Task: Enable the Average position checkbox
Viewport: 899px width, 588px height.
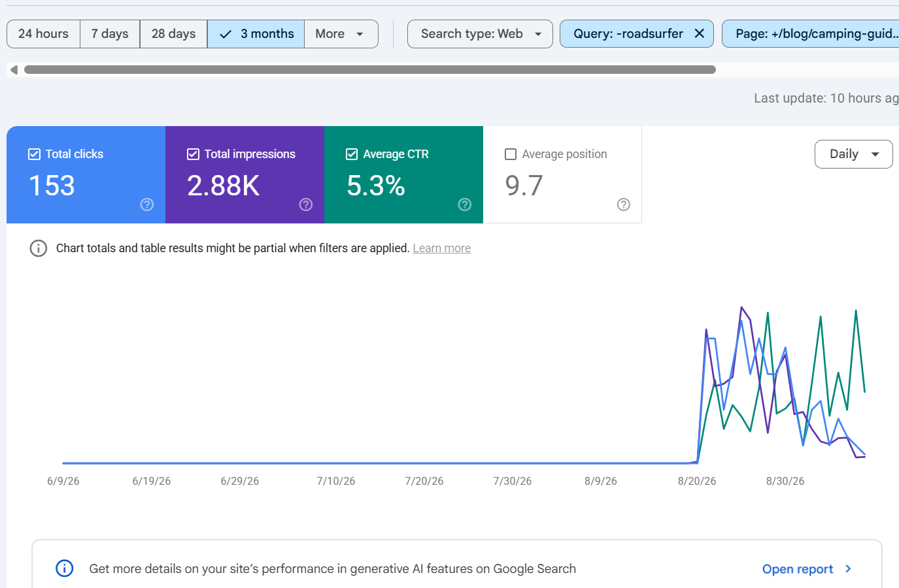Action: [x=511, y=154]
